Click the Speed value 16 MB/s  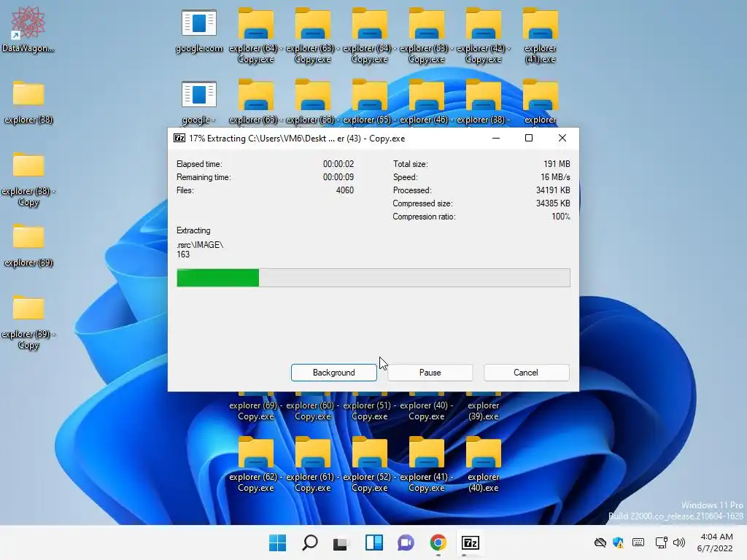[555, 177]
